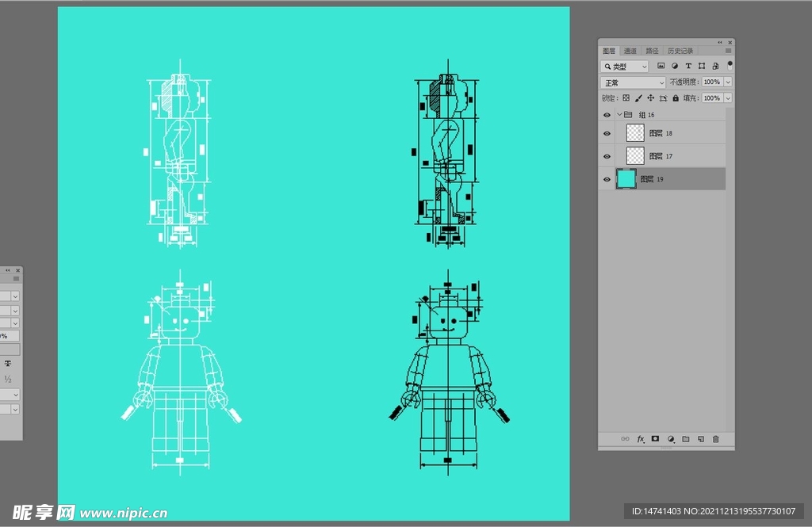Image resolution: width=812 pixels, height=527 pixels.
Task: Hide 图层 18 via its eye icon
Action: pos(607,134)
